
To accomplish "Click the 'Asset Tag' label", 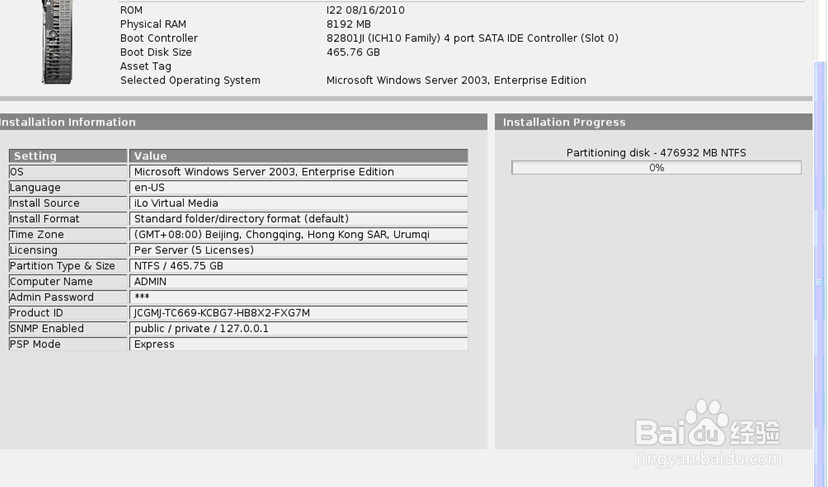I will 146,67.
